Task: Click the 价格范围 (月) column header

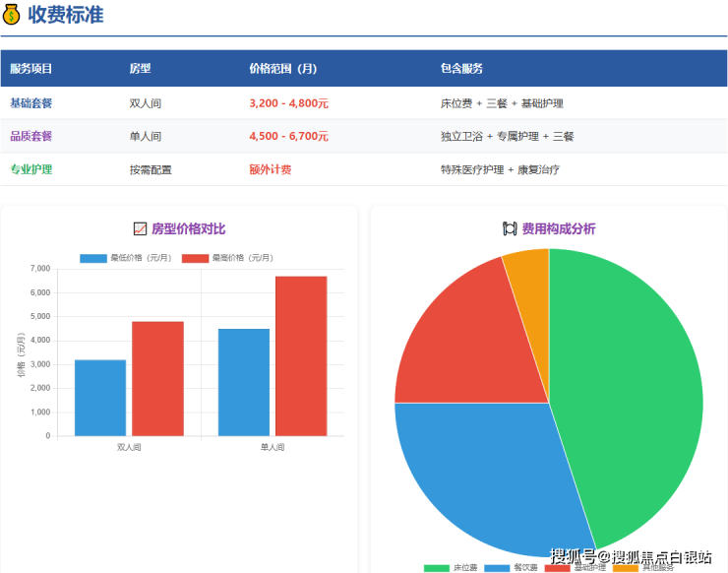Action: (282, 69)
